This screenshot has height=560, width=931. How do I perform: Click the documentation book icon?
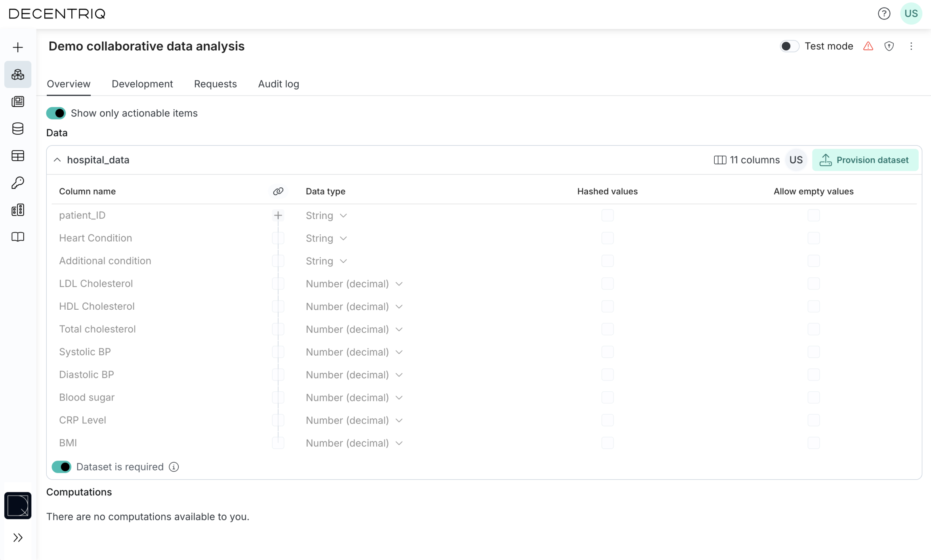click(x=17, y=237)
